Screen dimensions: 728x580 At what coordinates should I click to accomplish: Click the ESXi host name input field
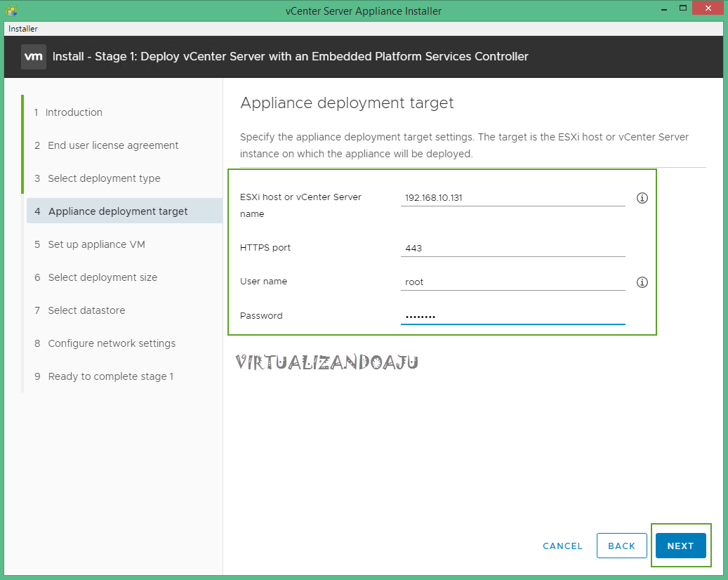512,198
